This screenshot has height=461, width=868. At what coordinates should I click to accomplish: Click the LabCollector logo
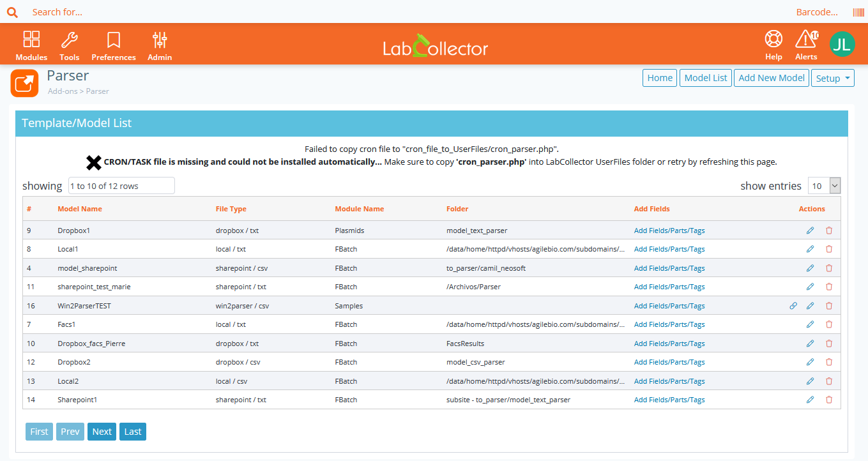tap(435, 46)
